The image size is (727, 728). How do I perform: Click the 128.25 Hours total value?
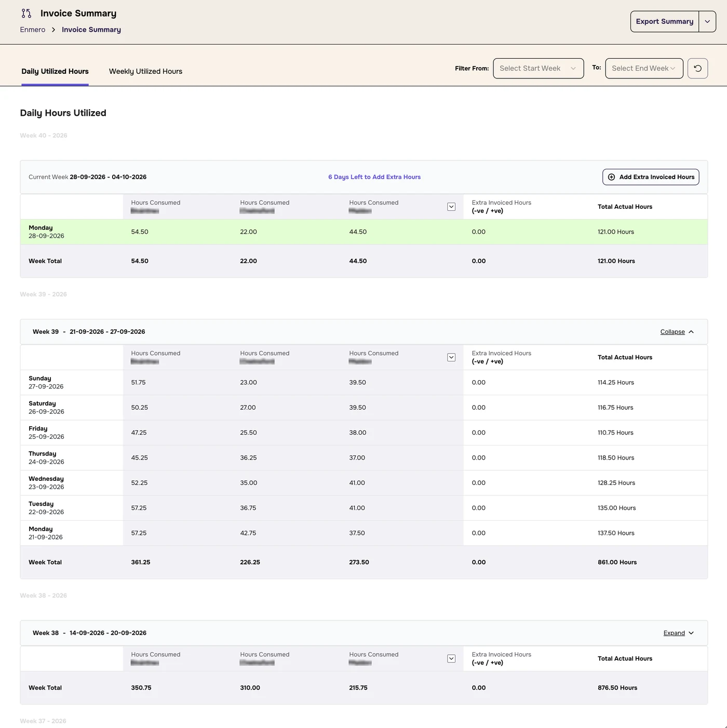click(616, 483)
